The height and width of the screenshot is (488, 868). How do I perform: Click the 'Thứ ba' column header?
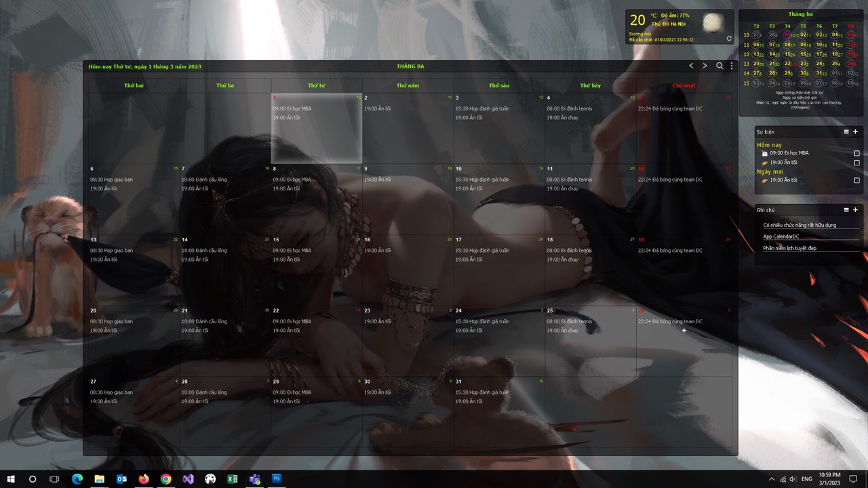225,85
